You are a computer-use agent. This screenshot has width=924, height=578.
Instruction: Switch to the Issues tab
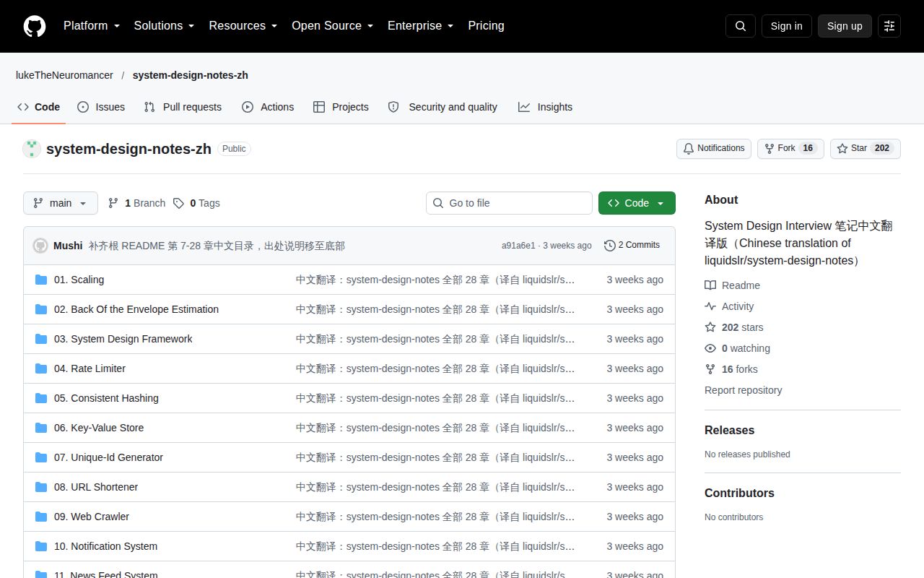(101, 107)
